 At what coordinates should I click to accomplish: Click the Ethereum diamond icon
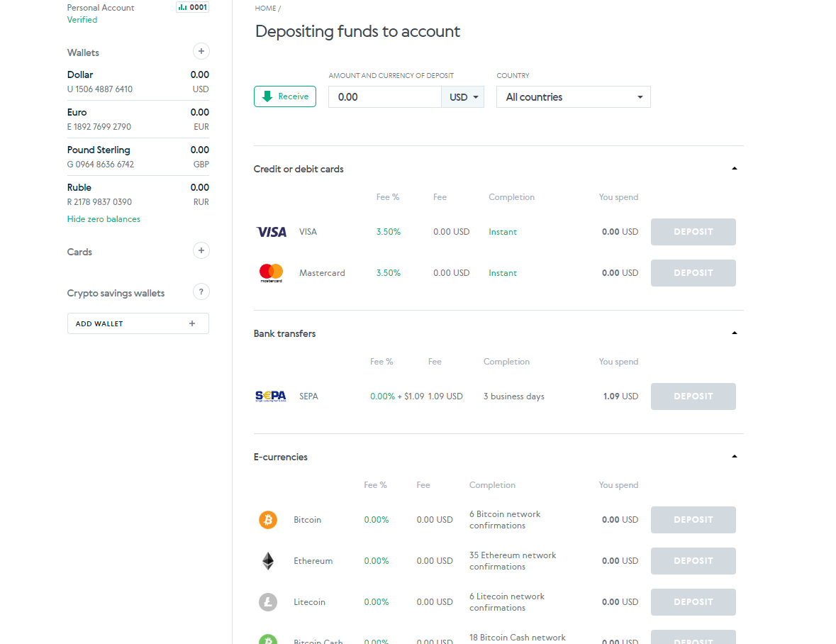coord(268,561)
